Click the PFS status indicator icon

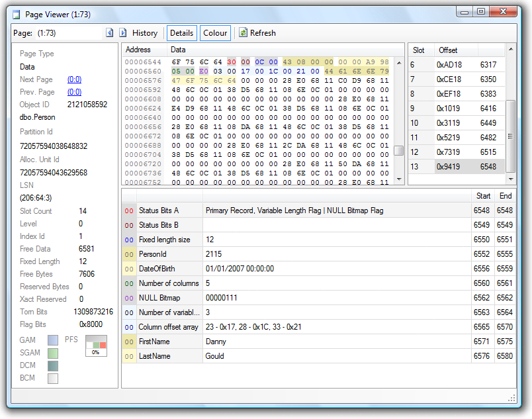pyautogui.click(x=96, y=346)
